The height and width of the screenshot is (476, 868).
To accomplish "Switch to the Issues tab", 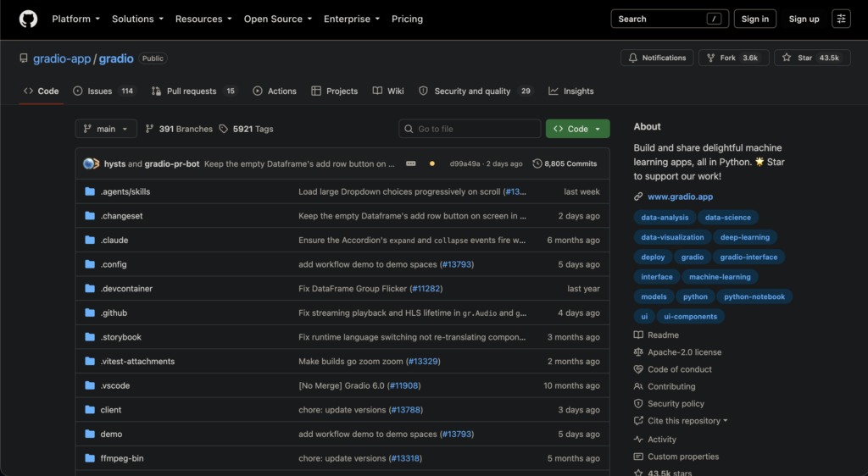I will point(104,91).
